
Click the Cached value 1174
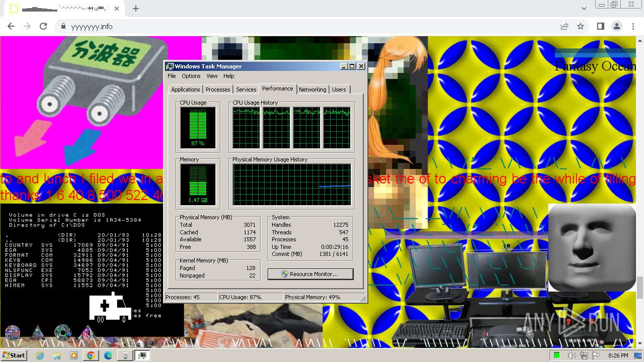tap(250, 232)
